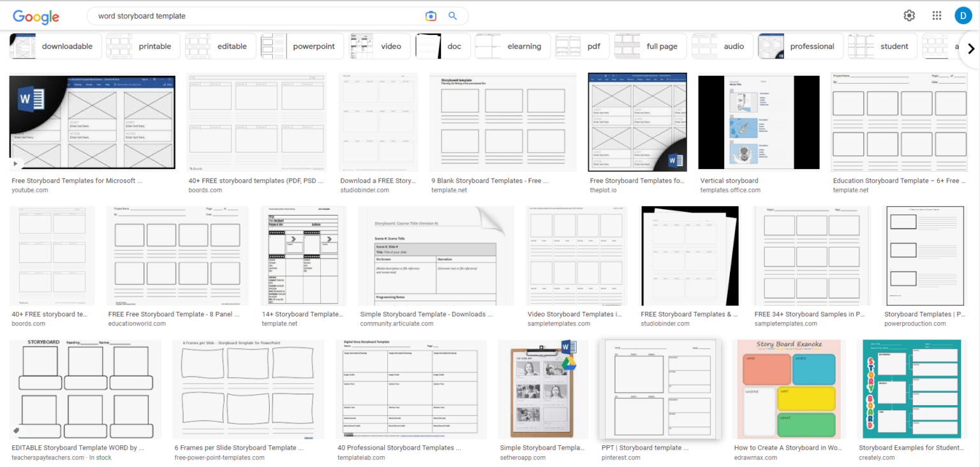
Task: Click the magnifying glass search icon
Action: click(x=452, y=15)
